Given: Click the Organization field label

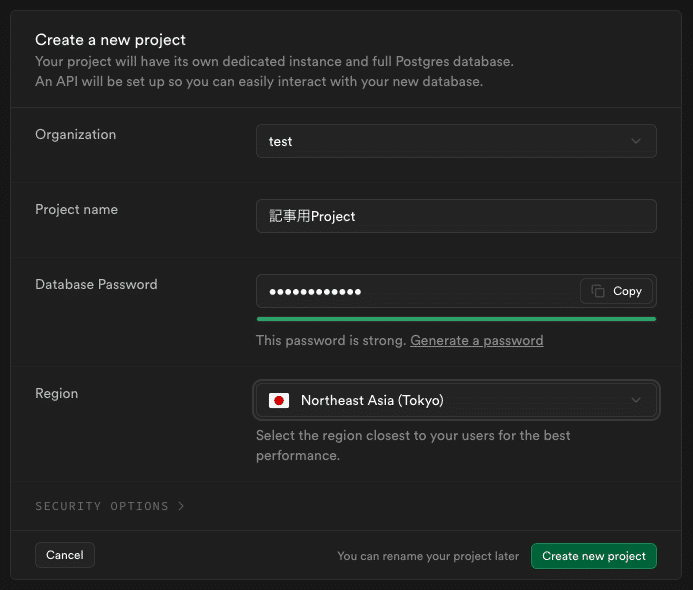Looking at the screenshot, I should coord(76,134).
